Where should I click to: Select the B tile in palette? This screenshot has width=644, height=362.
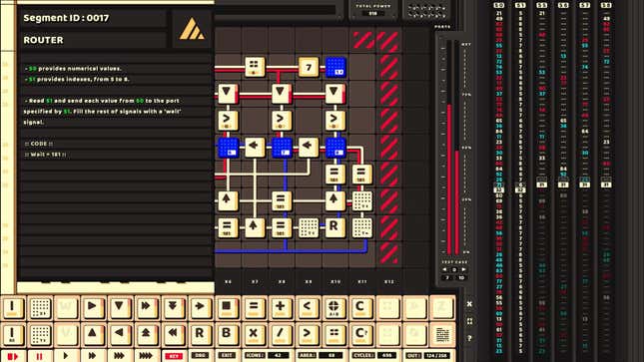(x=227, y=334)
